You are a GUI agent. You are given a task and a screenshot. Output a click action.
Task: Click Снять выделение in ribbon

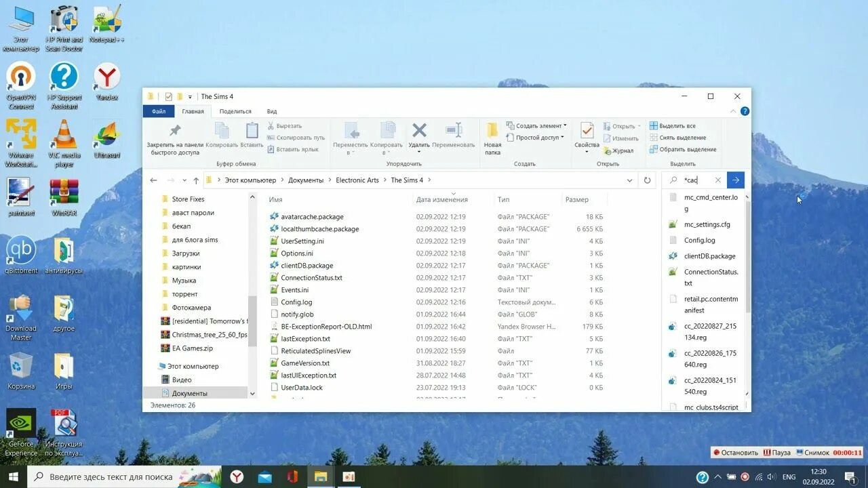677,138
